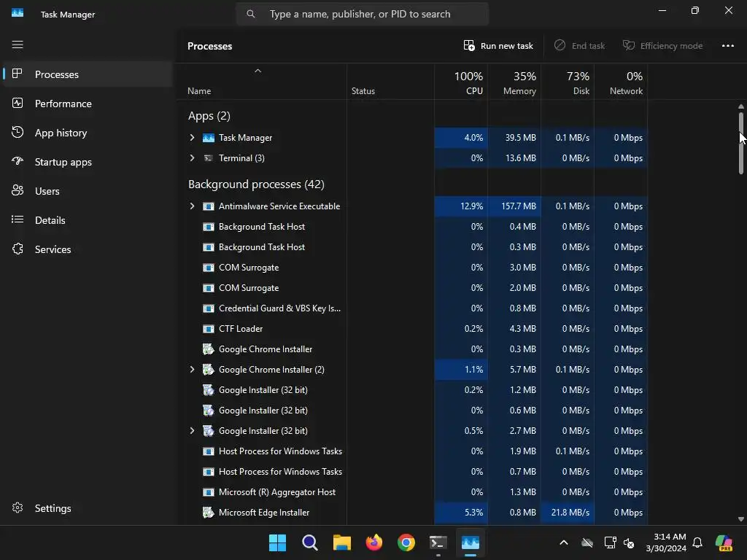Image resolution: width=747 pixels, height=560 pixels.
Task: Switch to App history page
Action: [x=88, y=133]
